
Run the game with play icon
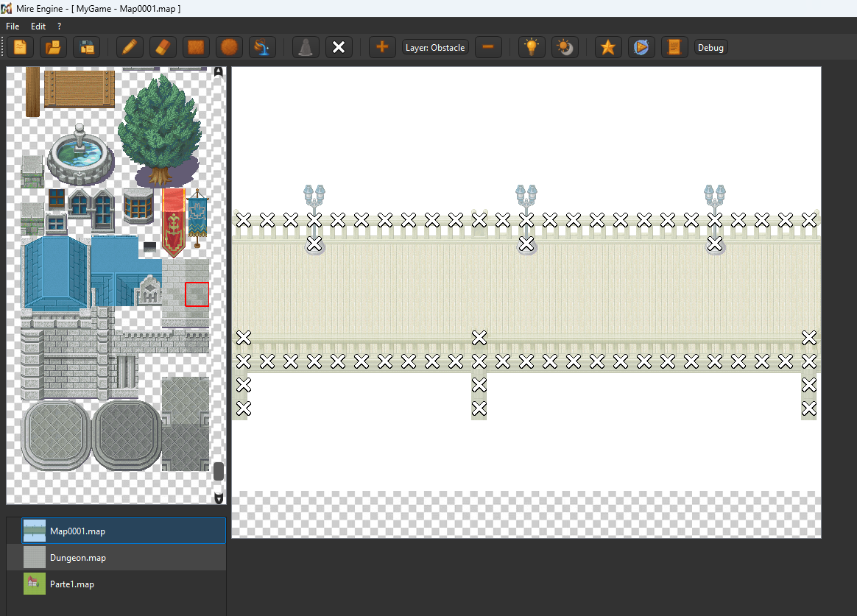(641, 48)
